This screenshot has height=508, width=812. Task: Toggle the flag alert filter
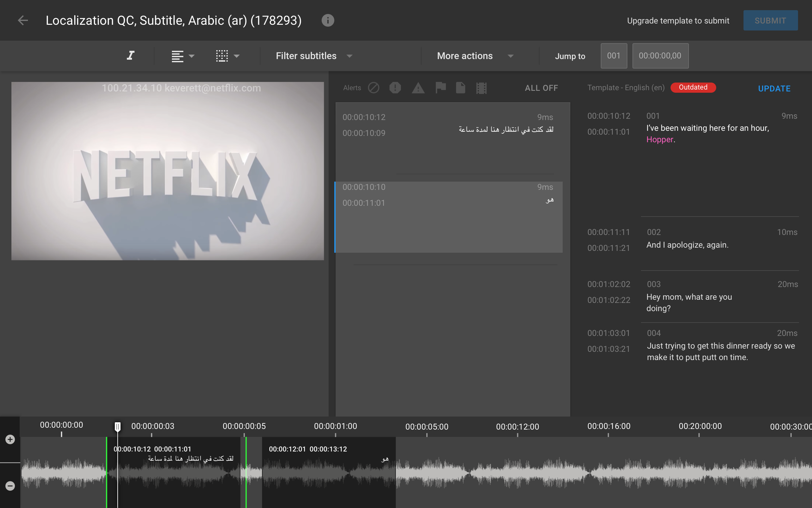pyautogui.click(x=441, y=88)
